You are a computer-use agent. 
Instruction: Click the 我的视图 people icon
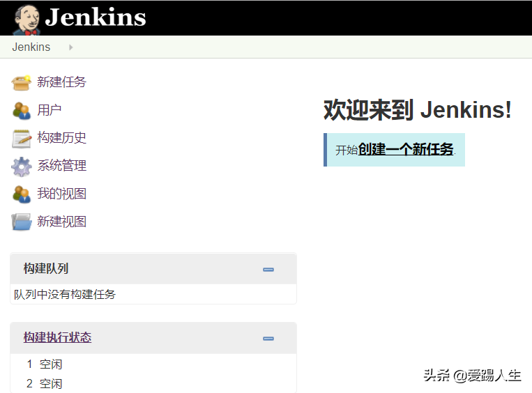tap(22, 194)
